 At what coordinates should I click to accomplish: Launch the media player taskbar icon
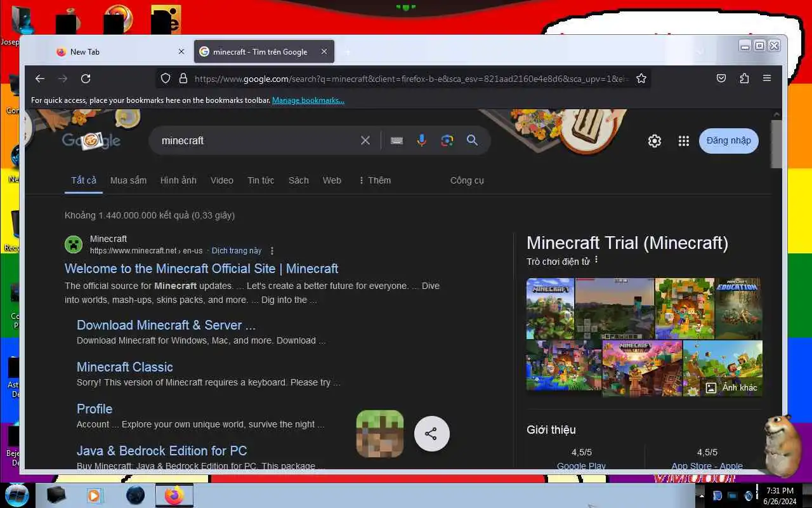click(95, 495)
